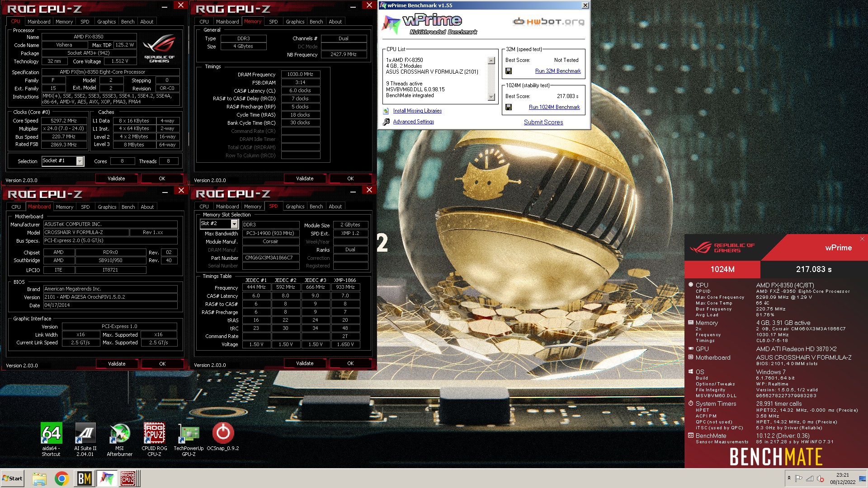The image size is (868, 488).
Task: Switch to BenchMate in the taskbar
Action: (85, 479)
